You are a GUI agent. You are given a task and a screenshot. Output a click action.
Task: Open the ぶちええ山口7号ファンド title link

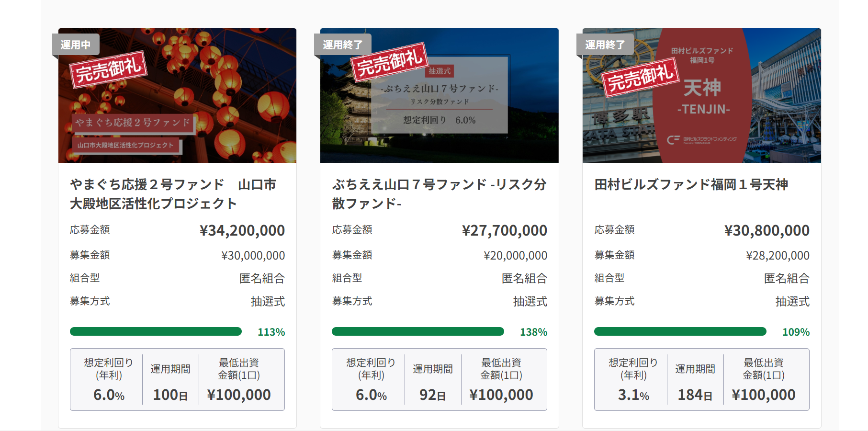pyautogui.click(x=439, y=194)
